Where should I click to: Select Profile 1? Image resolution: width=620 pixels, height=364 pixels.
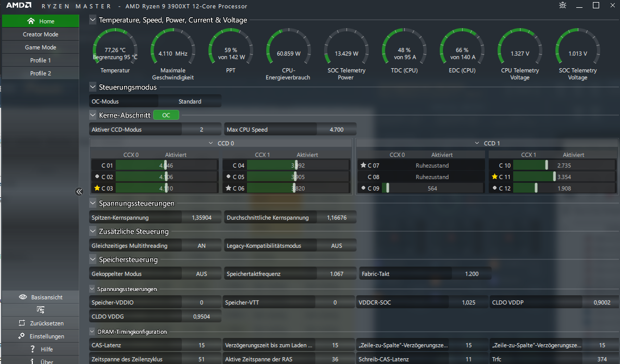(x=40, y=60)
